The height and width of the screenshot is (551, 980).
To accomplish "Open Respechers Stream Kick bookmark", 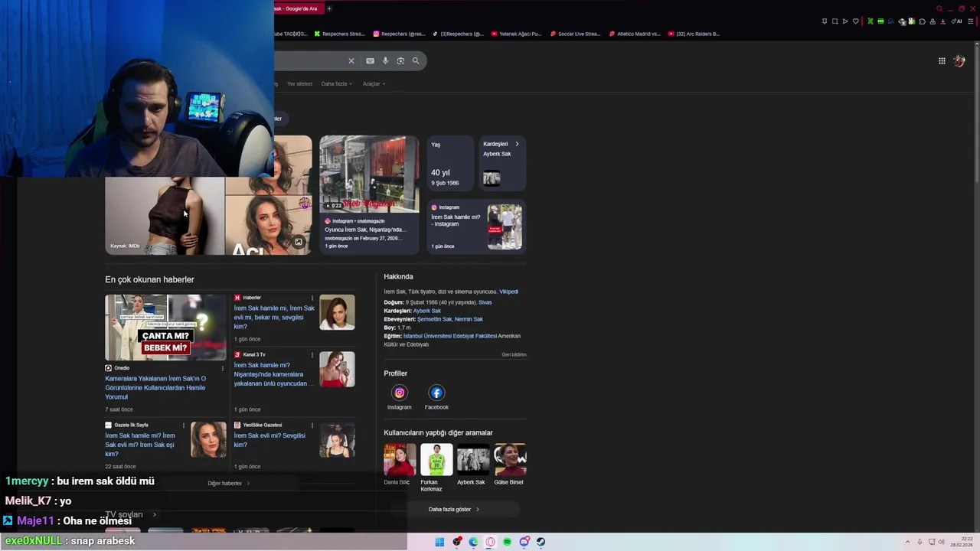I will click(x=340, y=34).
